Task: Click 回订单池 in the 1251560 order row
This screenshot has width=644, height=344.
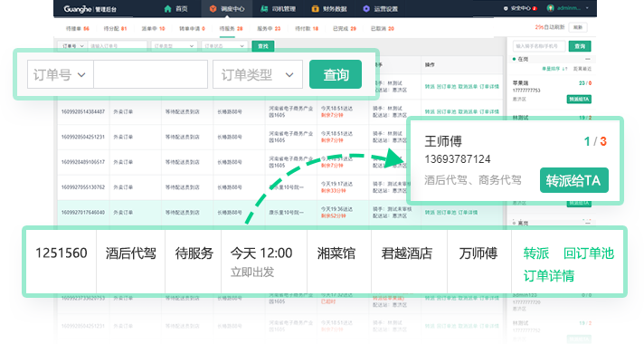Action: (x=589, y=253)
